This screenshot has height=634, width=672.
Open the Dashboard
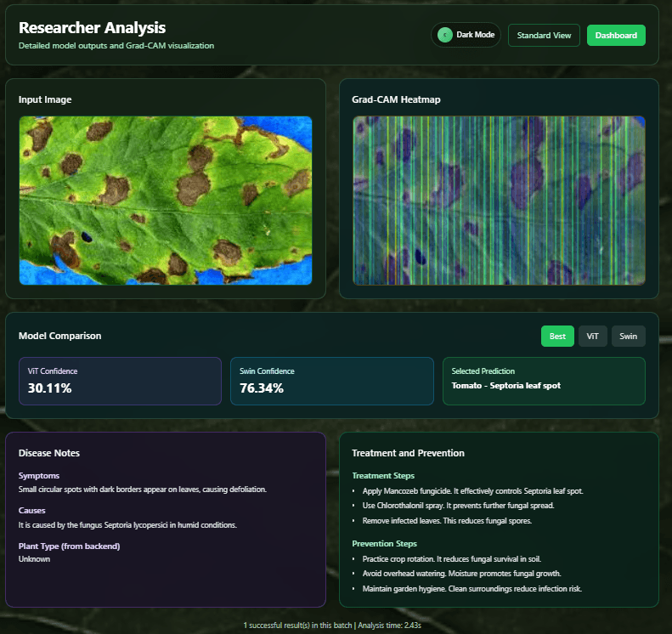[x=616, y=35]
